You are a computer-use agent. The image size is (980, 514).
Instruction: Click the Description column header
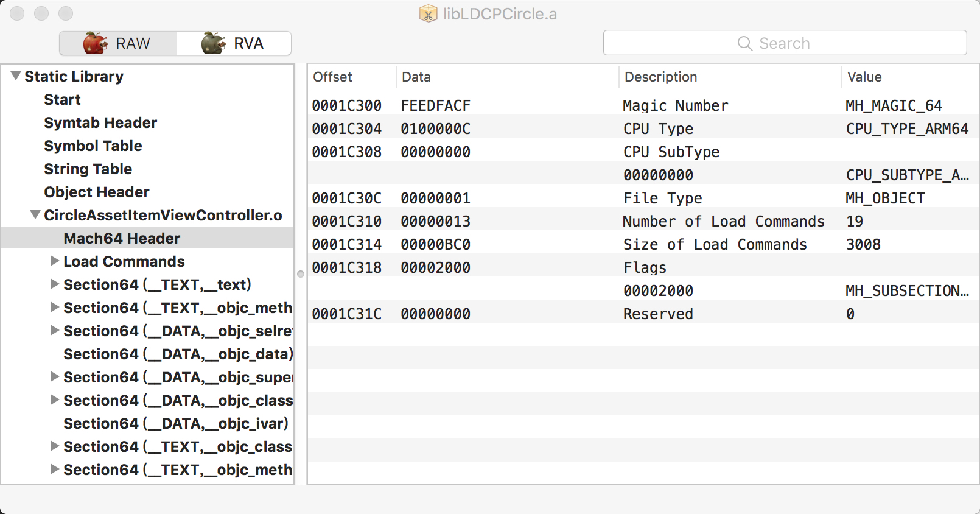730,77
